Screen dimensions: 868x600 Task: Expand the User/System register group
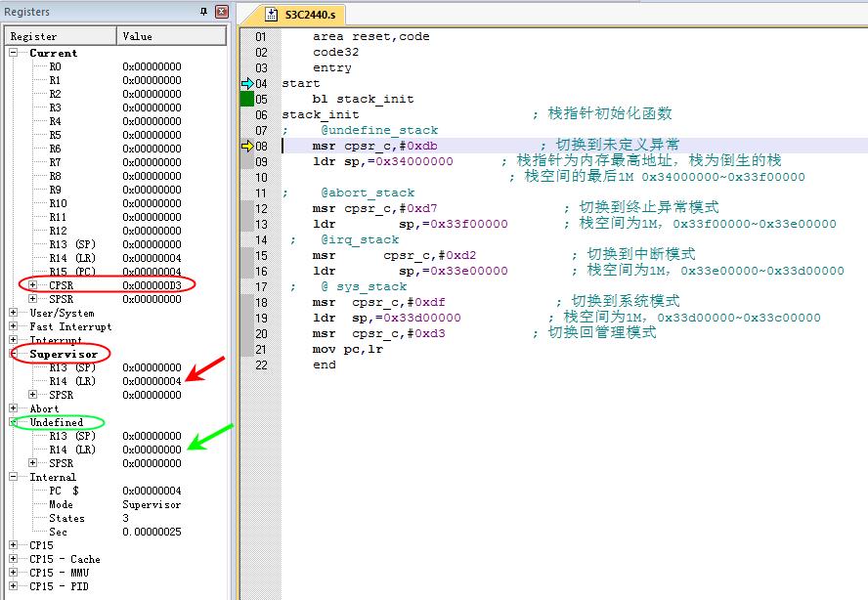tap(14, 313)
